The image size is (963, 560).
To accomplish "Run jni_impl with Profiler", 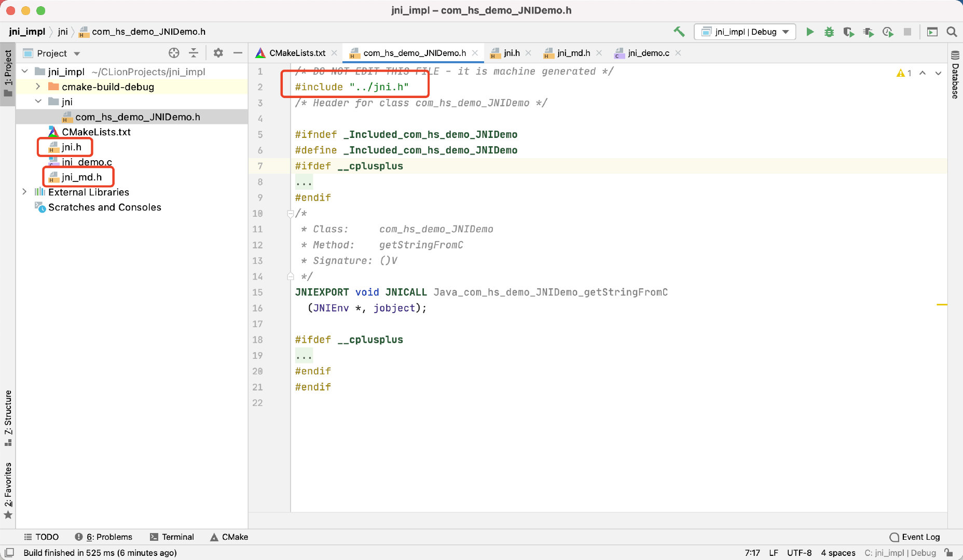I will (x=868, y=32).
